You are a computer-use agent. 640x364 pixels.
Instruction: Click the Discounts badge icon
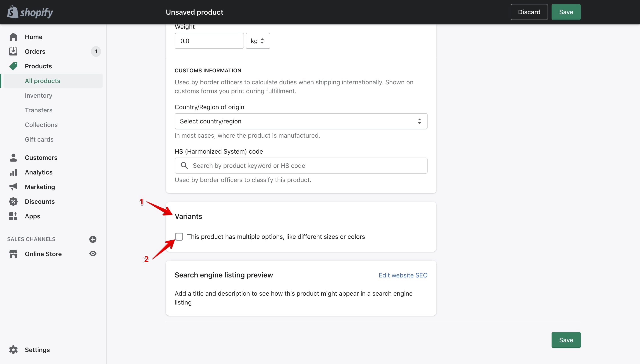pyautogui.click(x=13, y=202)
